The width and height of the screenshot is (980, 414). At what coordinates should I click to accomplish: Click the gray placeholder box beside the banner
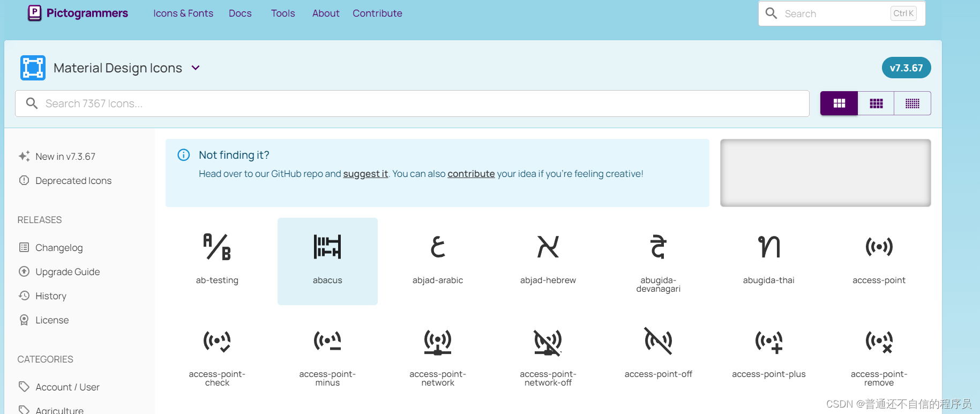tap(825, 173)
